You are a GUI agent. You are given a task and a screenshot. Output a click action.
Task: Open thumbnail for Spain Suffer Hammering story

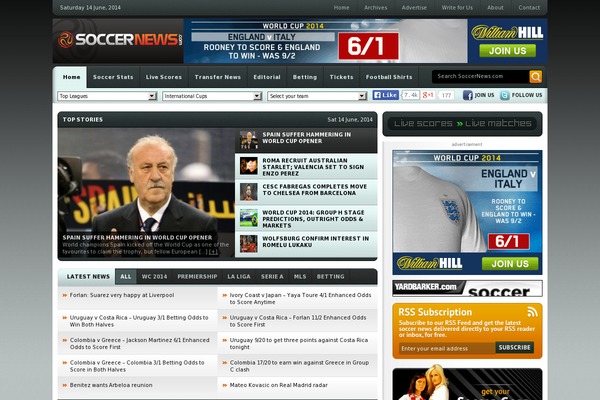[x=248, y=140]
